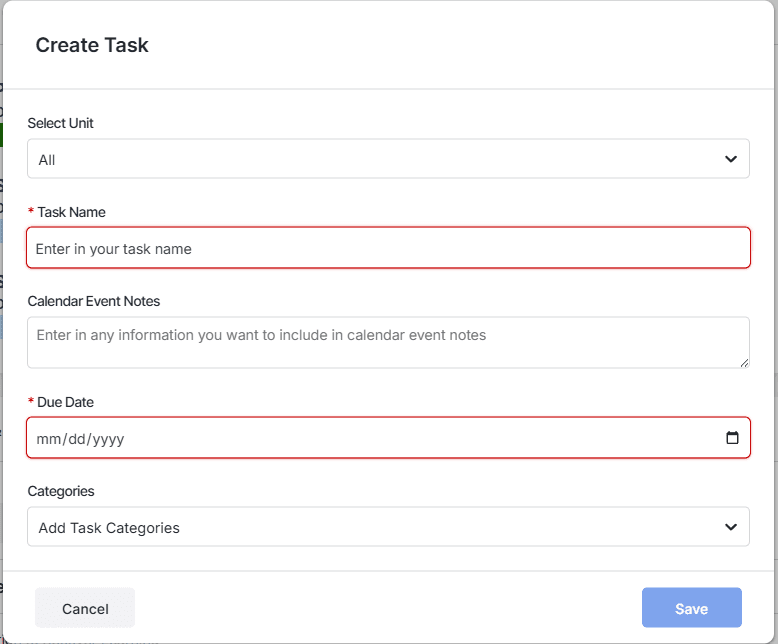This screenshot has height=644, width=778.
Task: Click into the Calendar Event Notes textarea
Action: point(388,342)
